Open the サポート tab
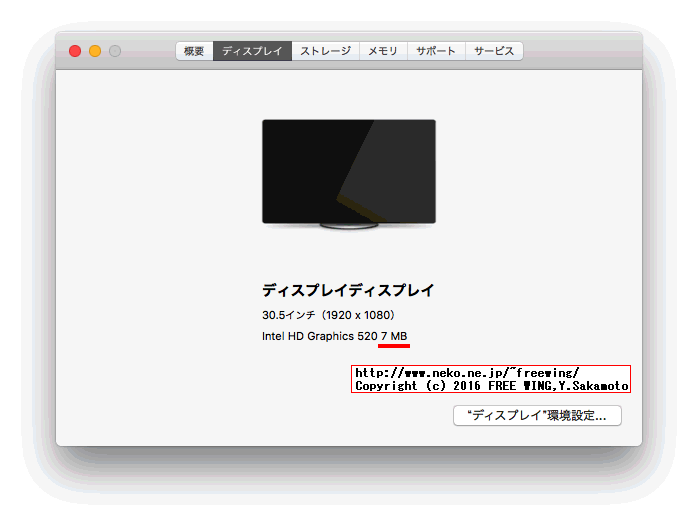698x526 pixels. coord(436,51)
